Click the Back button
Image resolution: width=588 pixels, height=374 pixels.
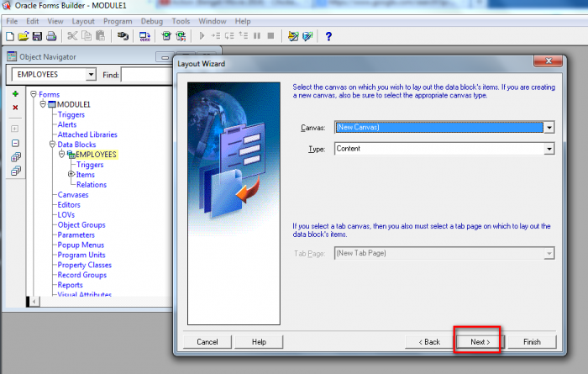click(x=429, y=342)
